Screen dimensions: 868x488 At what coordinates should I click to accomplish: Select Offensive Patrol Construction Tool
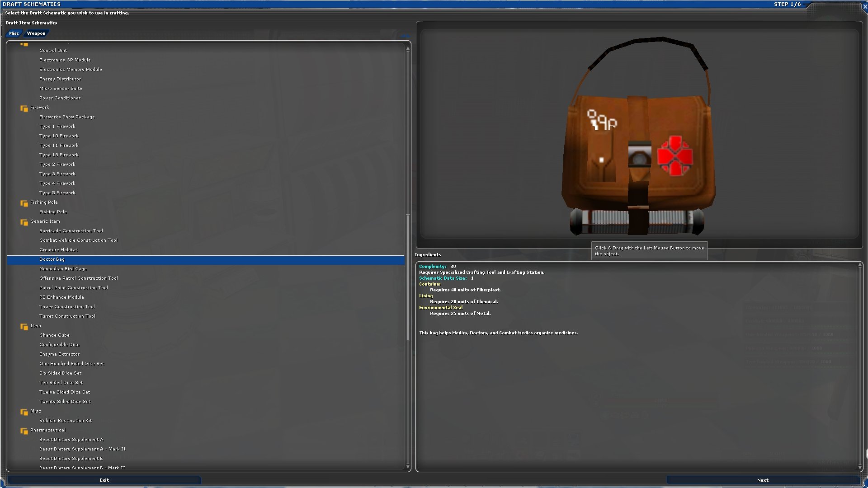[79, 278]
